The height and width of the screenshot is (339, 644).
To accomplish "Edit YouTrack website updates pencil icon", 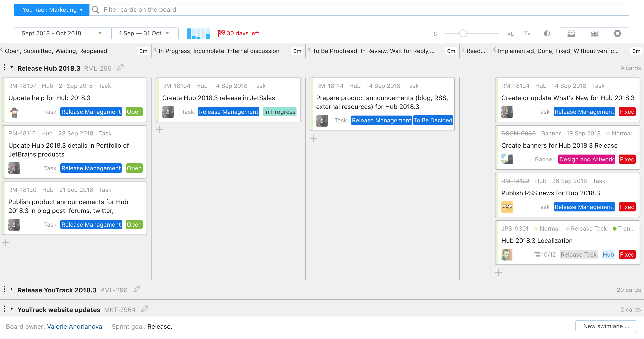I will pos(145,309).
